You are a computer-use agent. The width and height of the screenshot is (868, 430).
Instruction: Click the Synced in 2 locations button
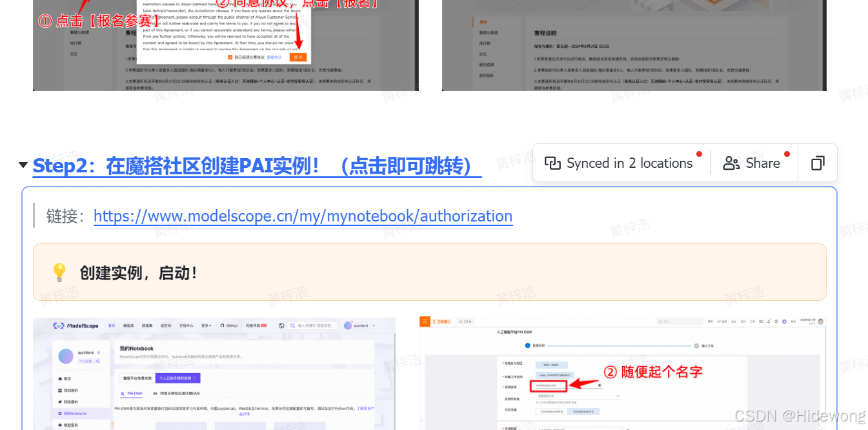(x=619, y=163)
